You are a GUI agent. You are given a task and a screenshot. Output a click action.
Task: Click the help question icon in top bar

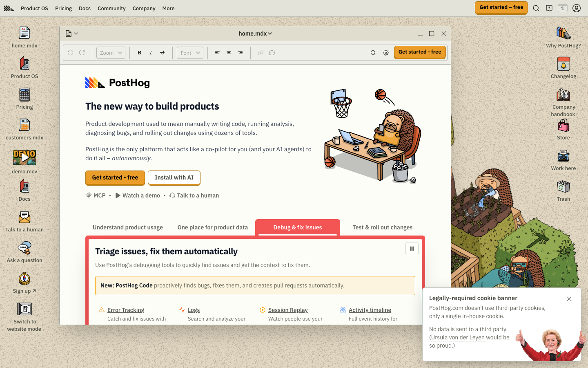coord(549,8)
